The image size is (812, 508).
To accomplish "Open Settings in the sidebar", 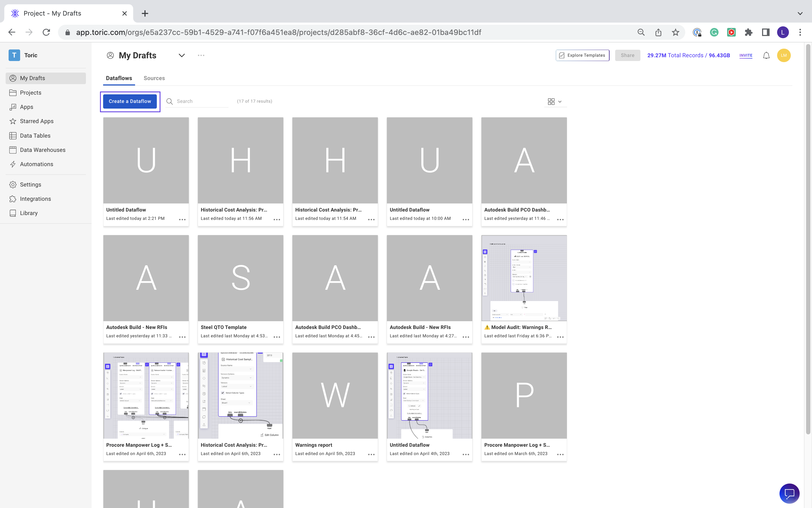I will coord(46,185).
